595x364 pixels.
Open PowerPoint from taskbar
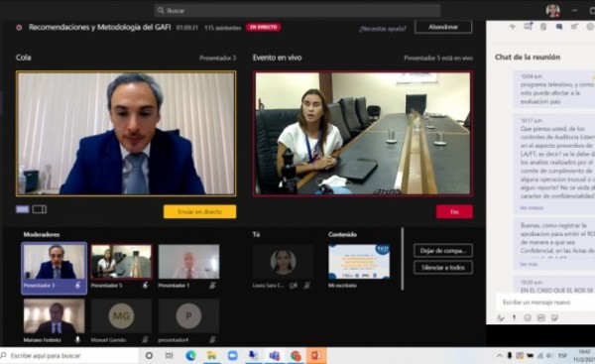316,356
